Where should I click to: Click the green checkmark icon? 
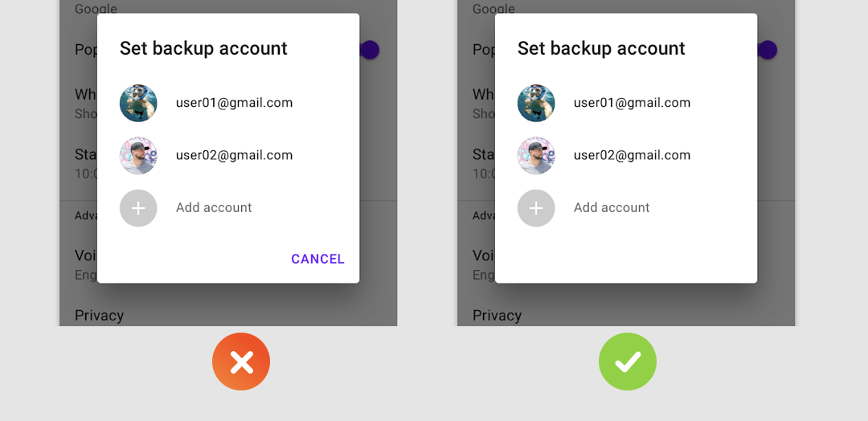(627, 362)
